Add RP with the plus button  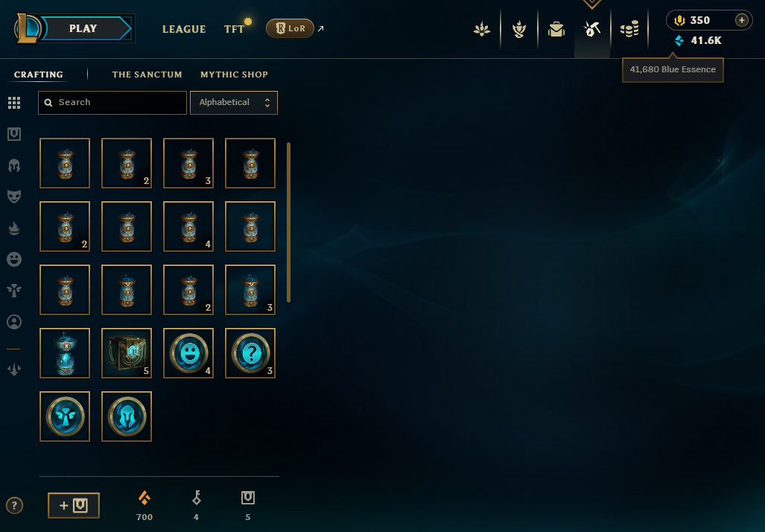[742, 20]
